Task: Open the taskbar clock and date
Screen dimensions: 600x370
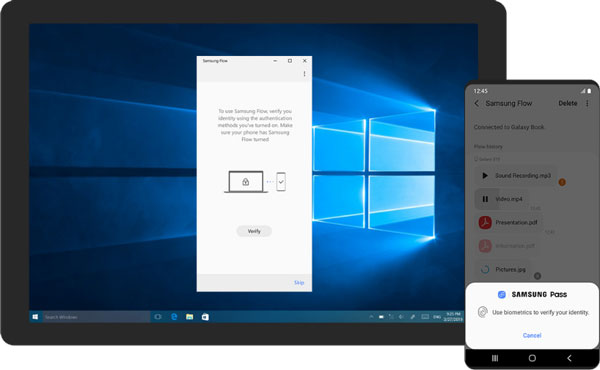Action: pos(453,317)
